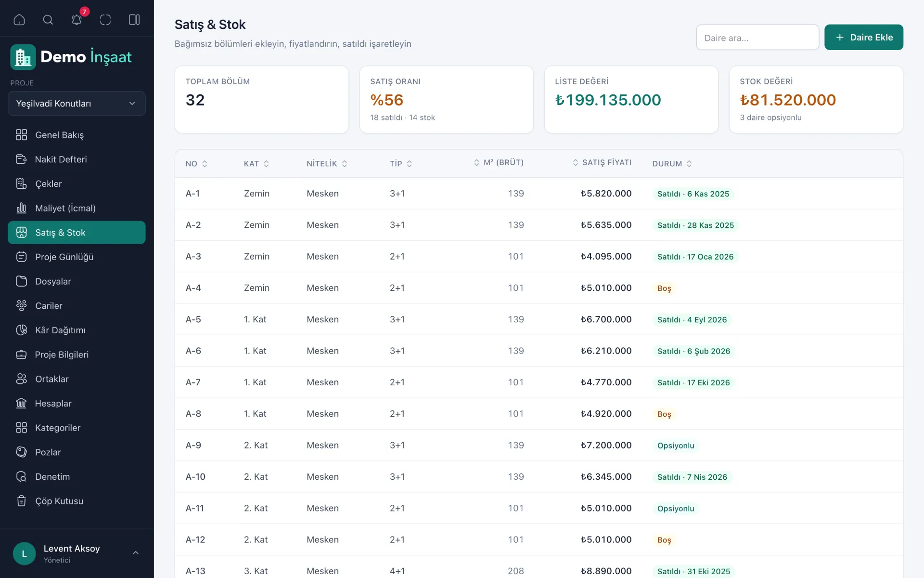Screen dimensions: 924x578
Task: Click the Maliyet (İcmal) chart icon
Action: 21,208
